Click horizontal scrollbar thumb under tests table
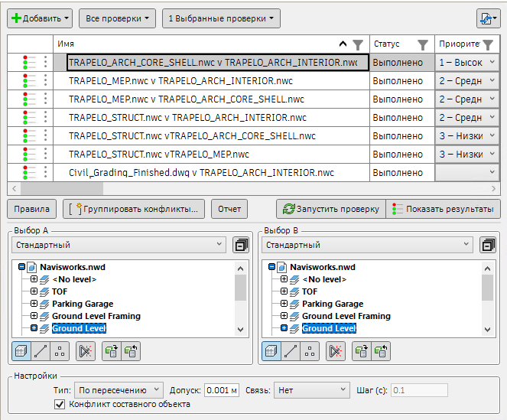Screen dimensions: 507x420 [62, 189]
